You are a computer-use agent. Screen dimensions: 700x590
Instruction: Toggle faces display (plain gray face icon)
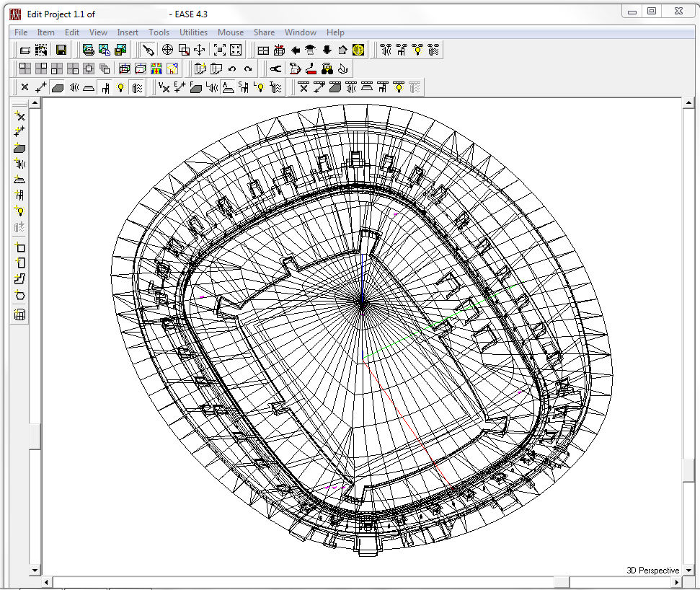pyautogui.click(x=57, y=87)
